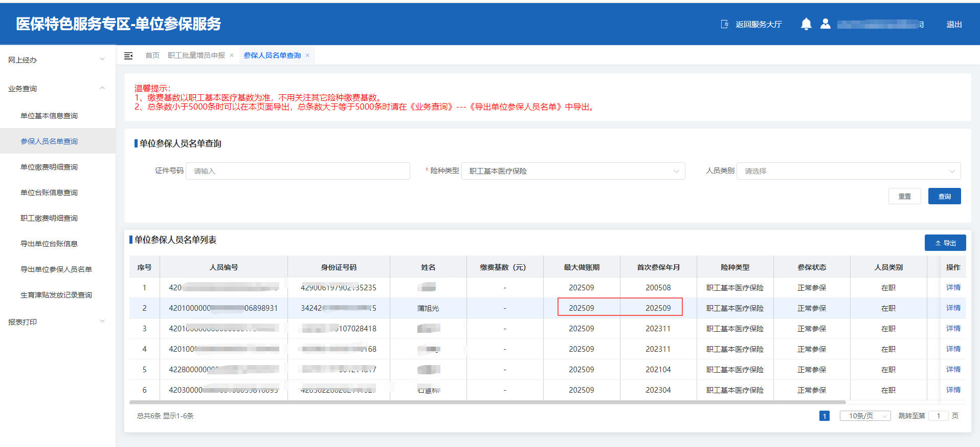The height and width of the screenshot is (447, 980).
Task: Open 单位台账信息查询
Action: (49, 193)
